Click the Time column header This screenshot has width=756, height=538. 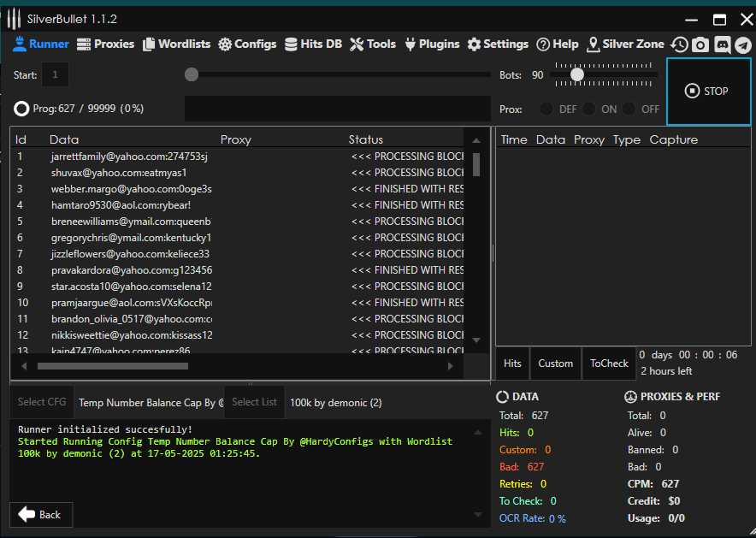(x=514, y=139)
